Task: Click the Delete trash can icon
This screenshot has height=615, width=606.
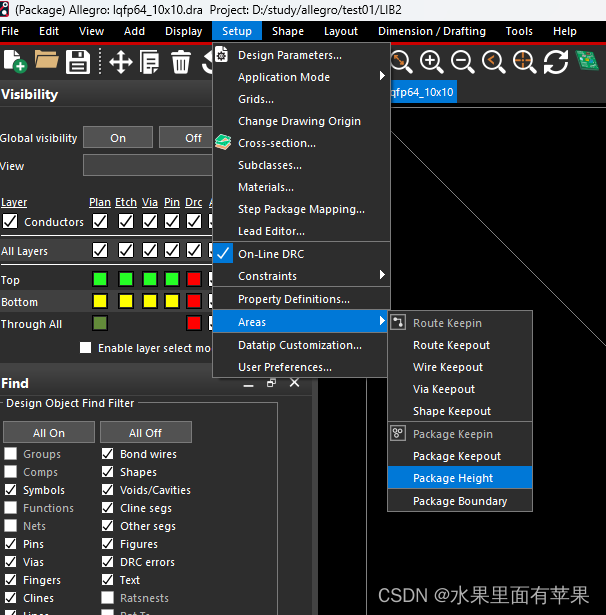Action: click(x=181, y=63)
